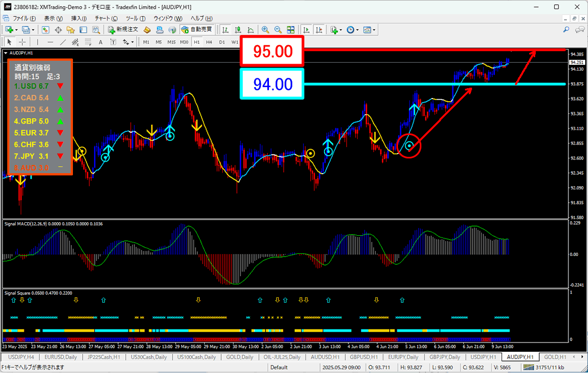The height and width of the screenshot is (373, 588).
Task: Switch chart to bar chart mode
Action: [225, 29]
